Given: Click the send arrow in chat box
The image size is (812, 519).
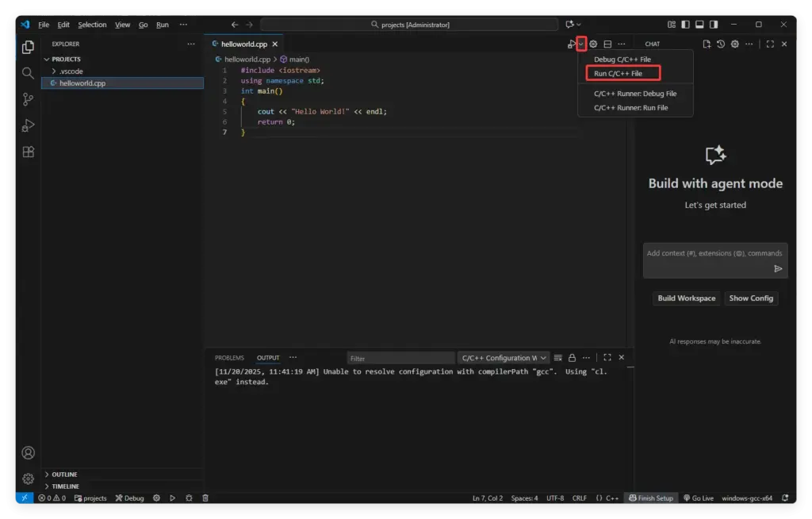Looking at the screenshot, I should pyautogui.click(x=778, y=269).
